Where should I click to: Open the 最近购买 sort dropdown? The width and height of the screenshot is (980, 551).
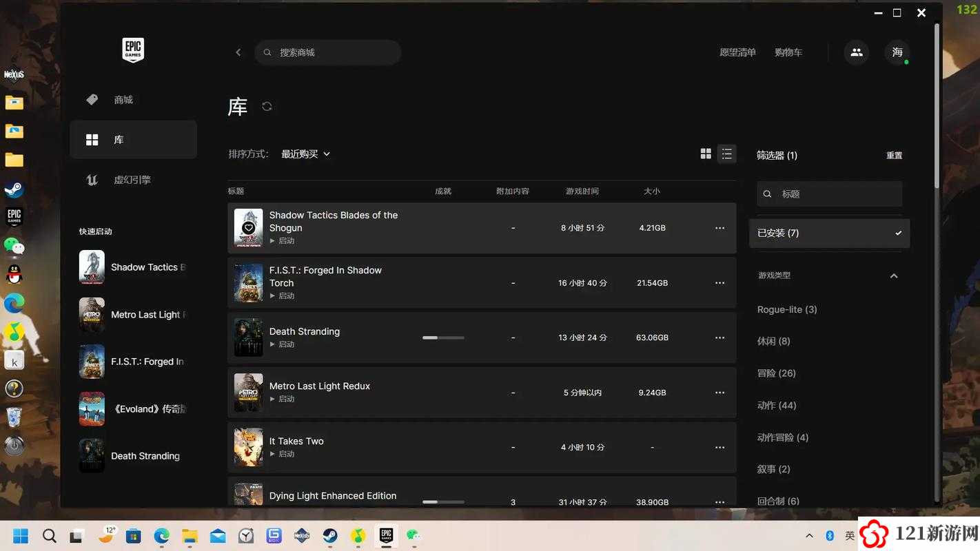click(305, 154)
